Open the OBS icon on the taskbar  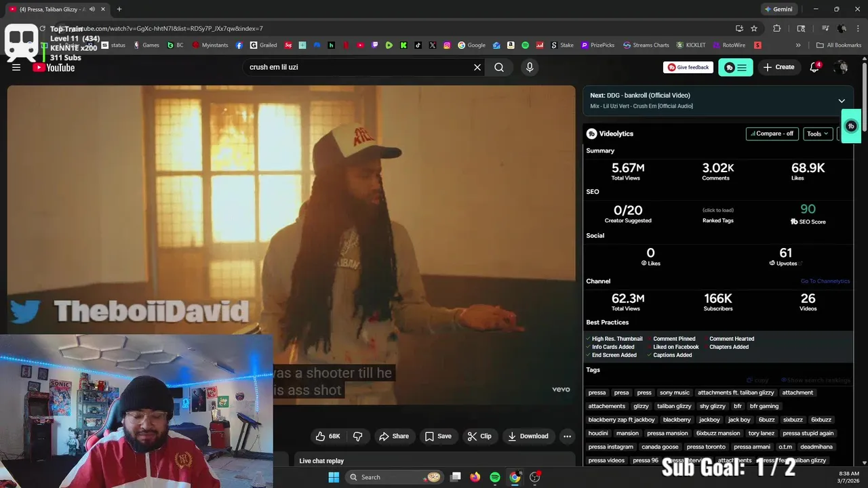[x=535, y=477]
